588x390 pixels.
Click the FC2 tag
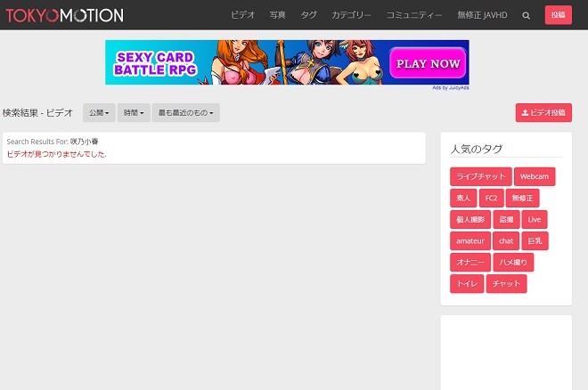point(491,199)
